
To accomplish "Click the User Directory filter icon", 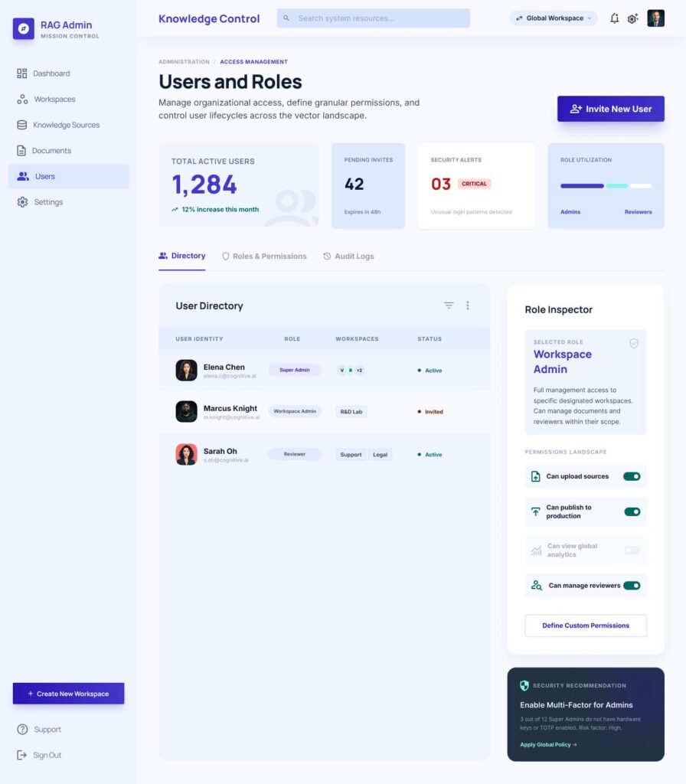I will coord(449,305).
